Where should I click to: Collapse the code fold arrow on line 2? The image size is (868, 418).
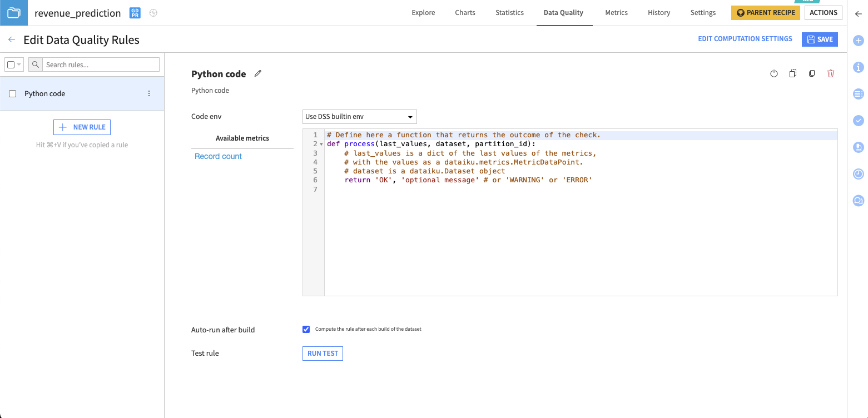pos(321,145)
